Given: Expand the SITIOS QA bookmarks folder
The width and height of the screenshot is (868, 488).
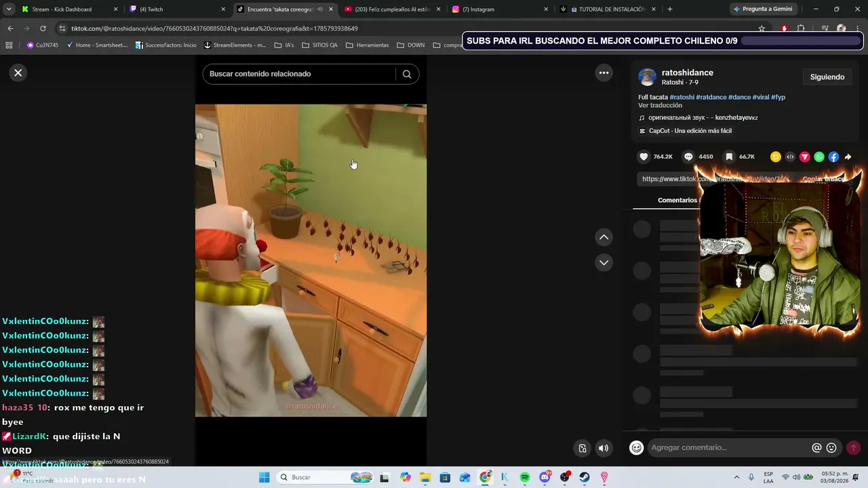Looking at the screenshot, I should pos(319,45).
